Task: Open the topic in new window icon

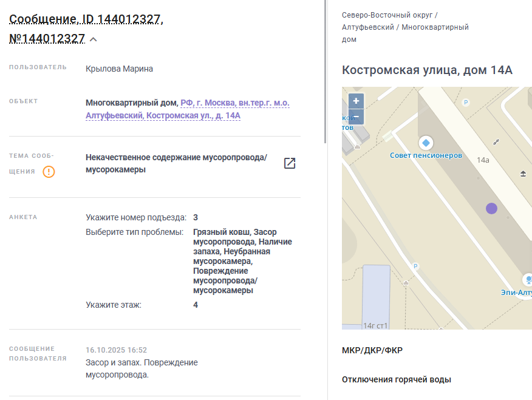Action: (x=290, y=163)
